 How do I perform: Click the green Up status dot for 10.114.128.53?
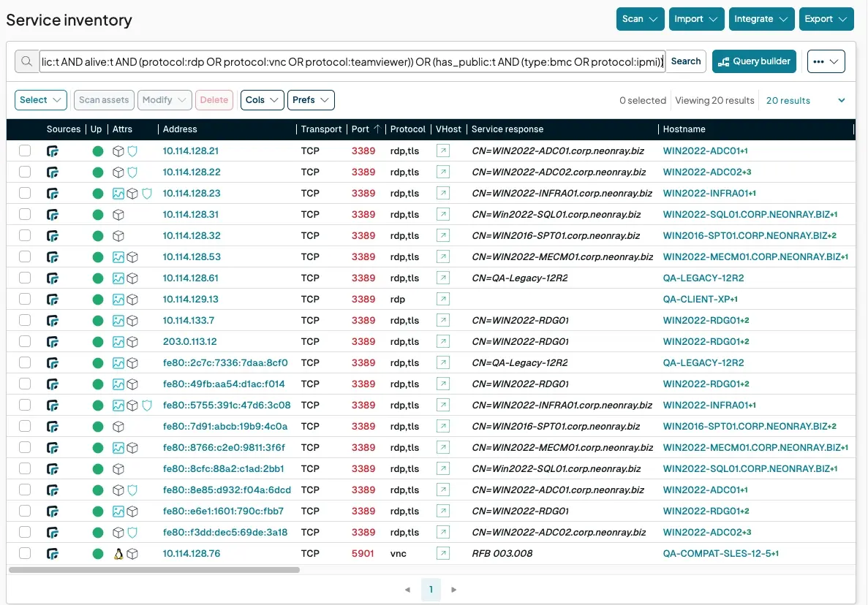click(x=97, y=256)
